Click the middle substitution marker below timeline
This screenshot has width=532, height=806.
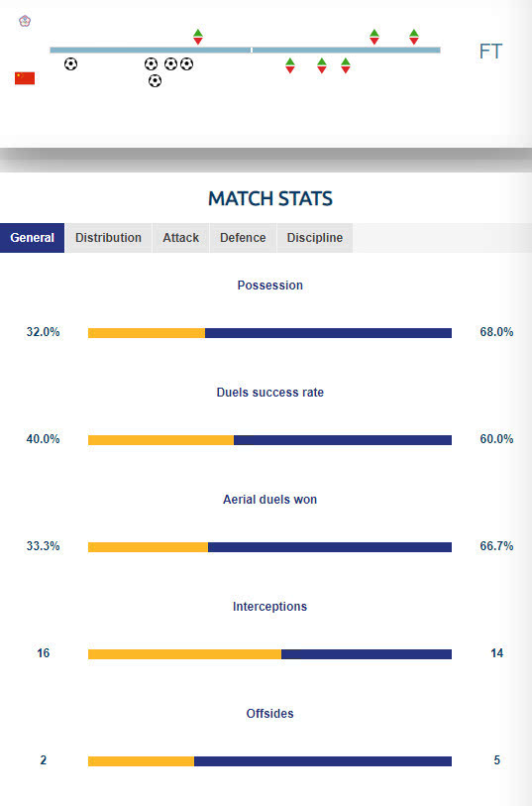(x=321, y=65)
